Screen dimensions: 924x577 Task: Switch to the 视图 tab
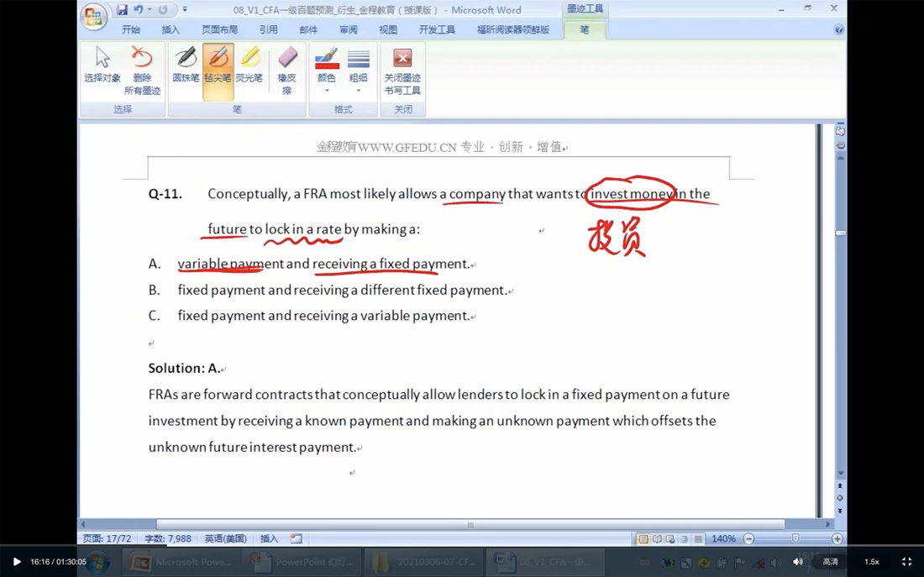[x=388, y=29]
